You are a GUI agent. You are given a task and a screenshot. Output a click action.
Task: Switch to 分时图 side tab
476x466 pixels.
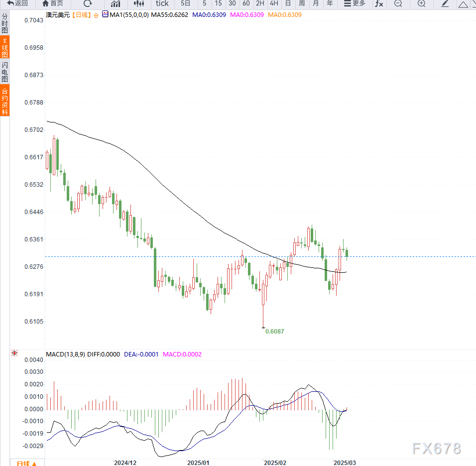pos(5,23)
